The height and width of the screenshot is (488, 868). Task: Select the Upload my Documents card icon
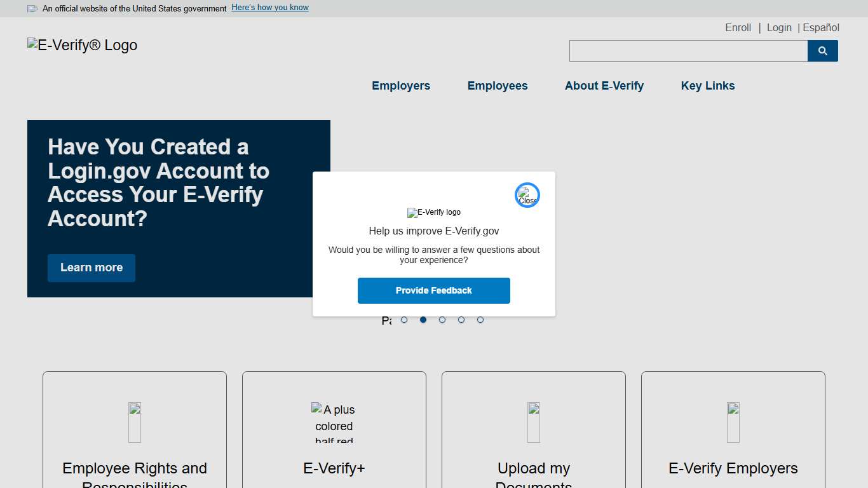533,422
